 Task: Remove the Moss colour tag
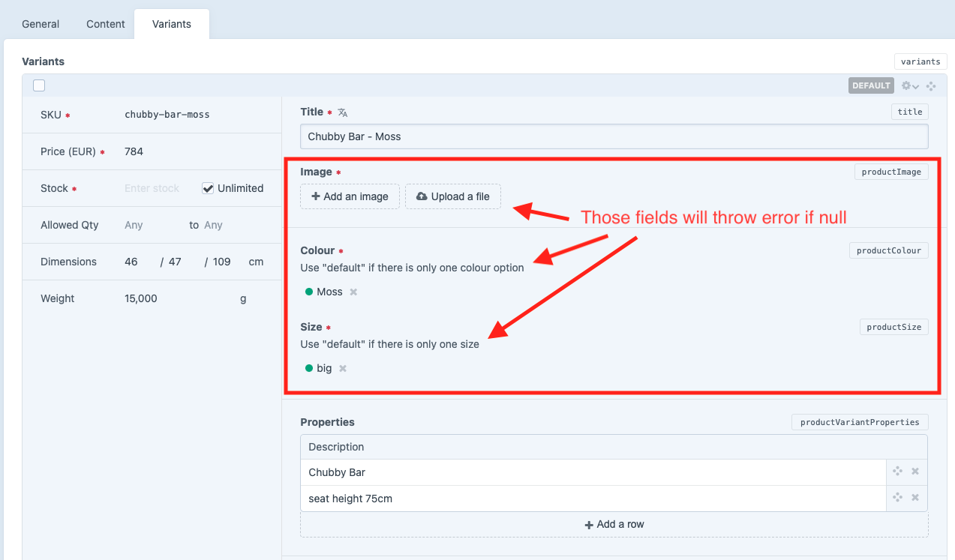352,292
